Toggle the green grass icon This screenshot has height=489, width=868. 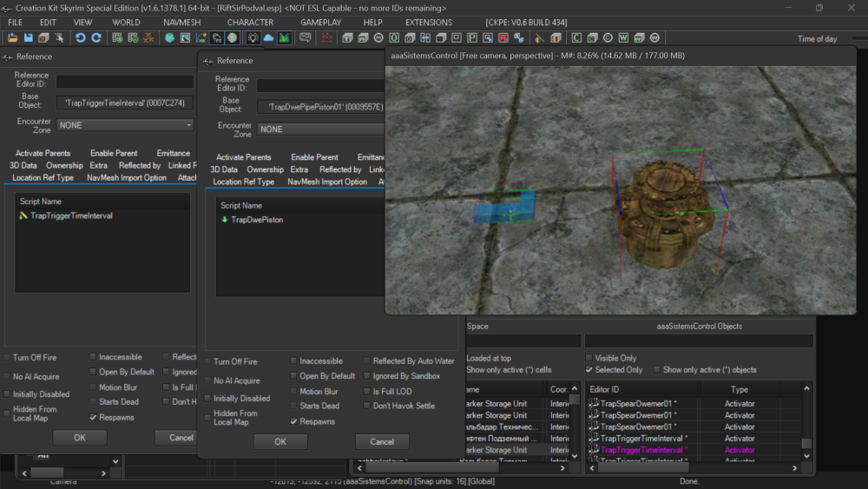click(284, 37)
